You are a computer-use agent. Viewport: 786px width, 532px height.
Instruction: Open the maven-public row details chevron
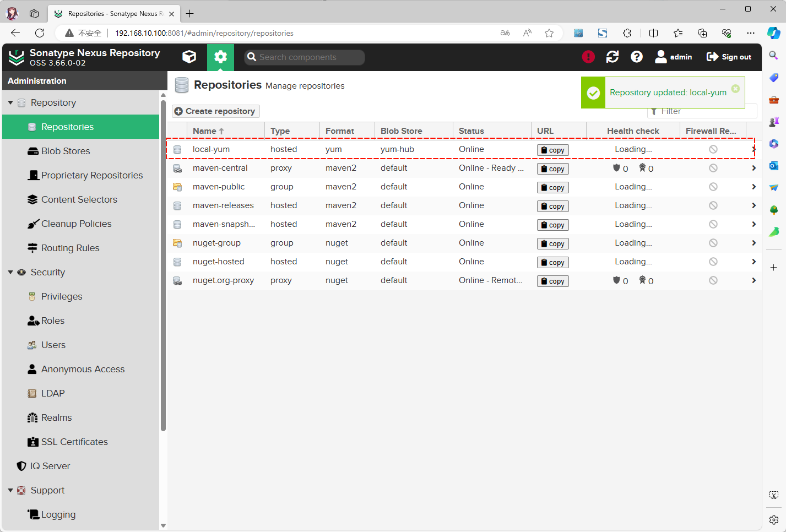pyautogui.click(x=754, y=187)
